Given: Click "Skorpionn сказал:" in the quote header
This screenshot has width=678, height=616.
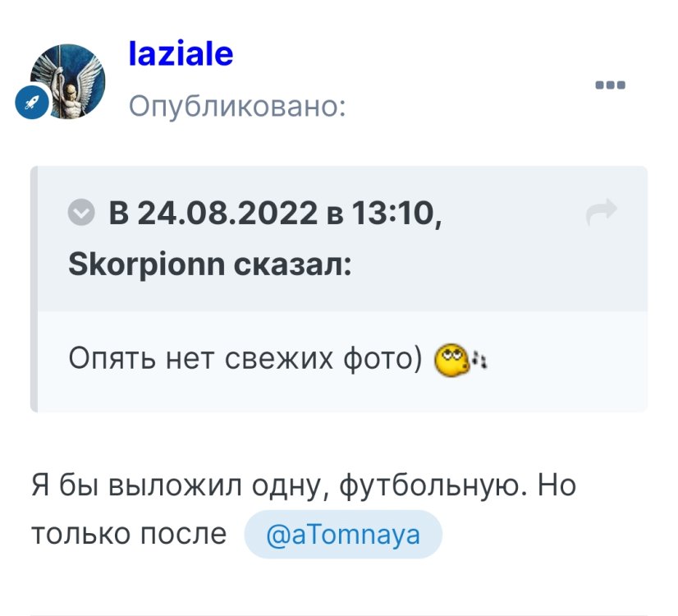Looking at the screenshot, I should tap(211, 264).
